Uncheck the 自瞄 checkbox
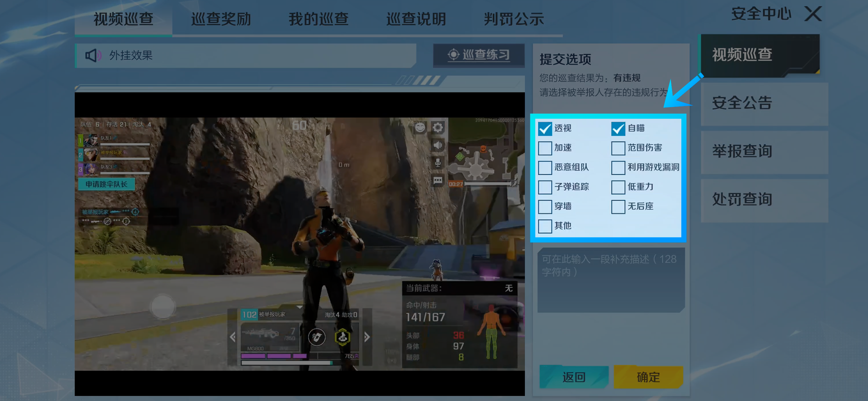Image resolution: width=868 pixels, height=401 pixels. click(618, 129)
